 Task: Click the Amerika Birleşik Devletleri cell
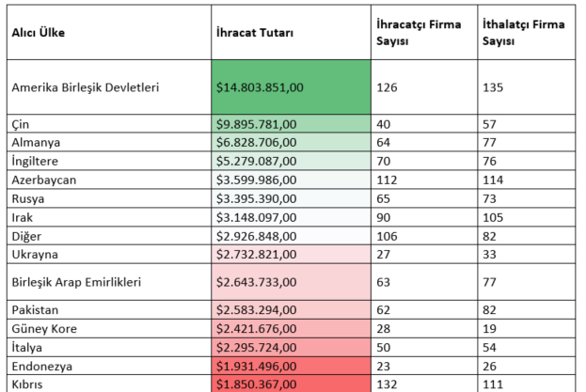pyautogui.click(x=85, y=86)
